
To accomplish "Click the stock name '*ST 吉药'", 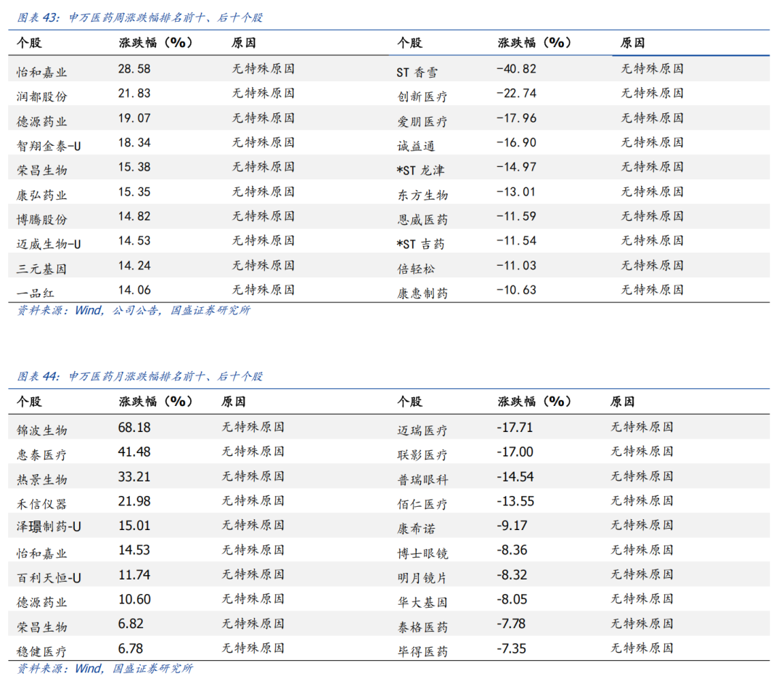I will click(420, 244).
